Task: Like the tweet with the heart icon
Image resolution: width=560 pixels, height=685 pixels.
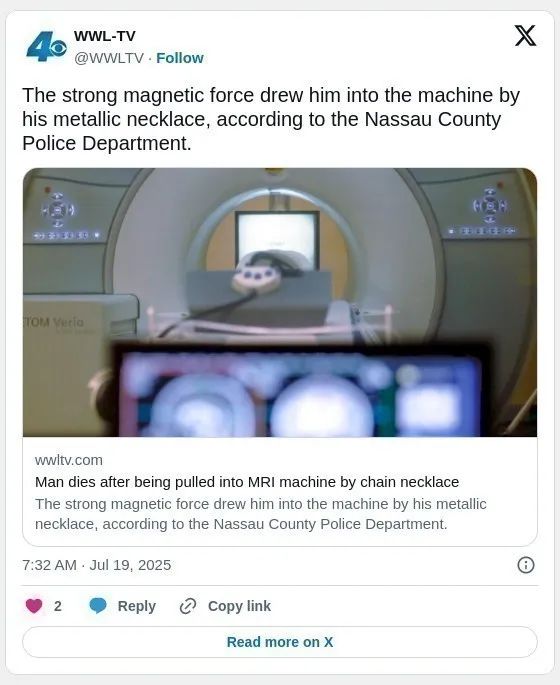Action: tap(34, 606)
